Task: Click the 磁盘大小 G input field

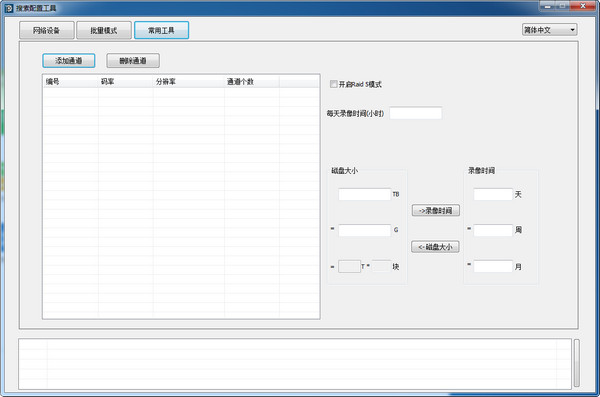Action: tap(364, 230)
